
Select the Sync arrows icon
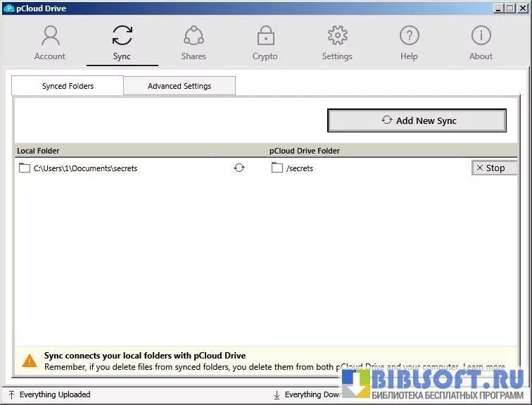pyautogui.click(x=122, y=35)
